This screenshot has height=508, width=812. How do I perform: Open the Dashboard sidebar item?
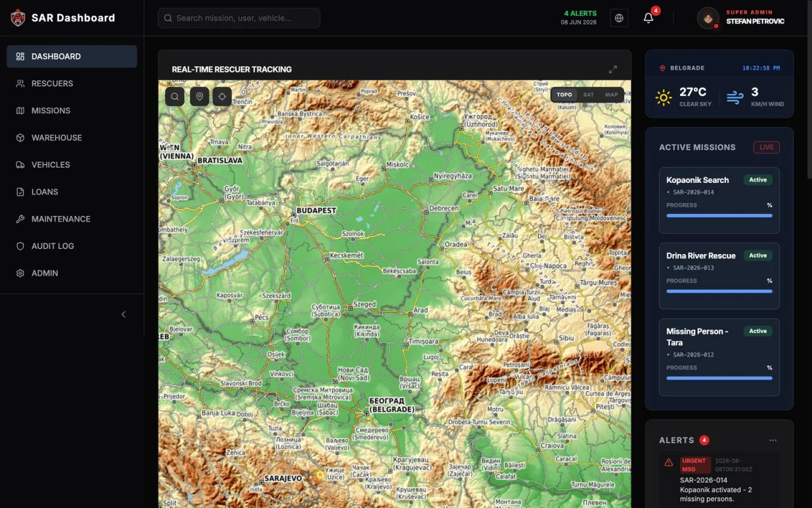(x=72, y=57)
